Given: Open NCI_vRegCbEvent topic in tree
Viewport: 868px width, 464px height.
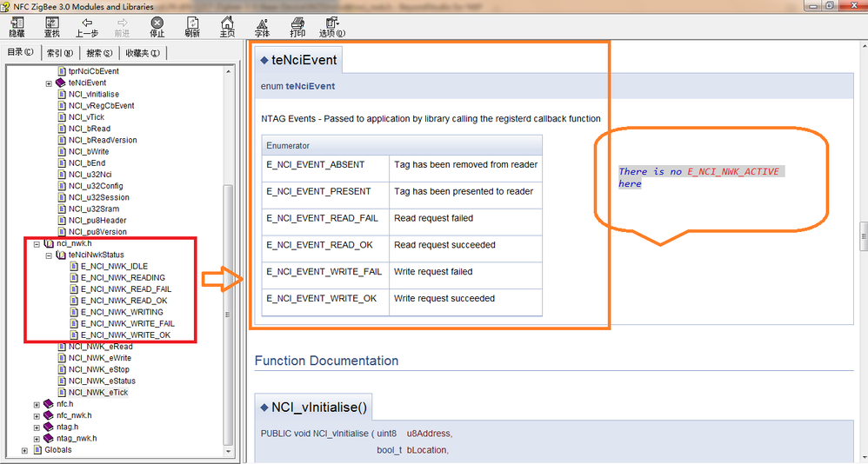Looking at the screenshot, I should click(x=101, y=106).
